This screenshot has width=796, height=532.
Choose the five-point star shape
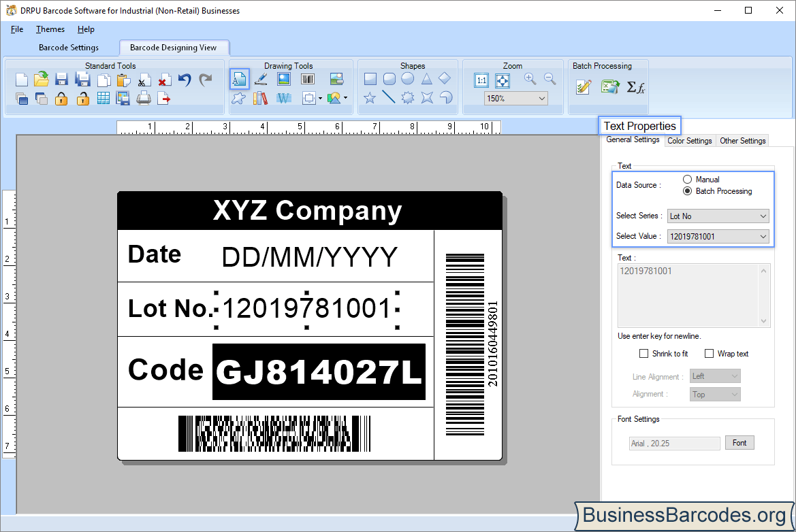click(370, 97)
